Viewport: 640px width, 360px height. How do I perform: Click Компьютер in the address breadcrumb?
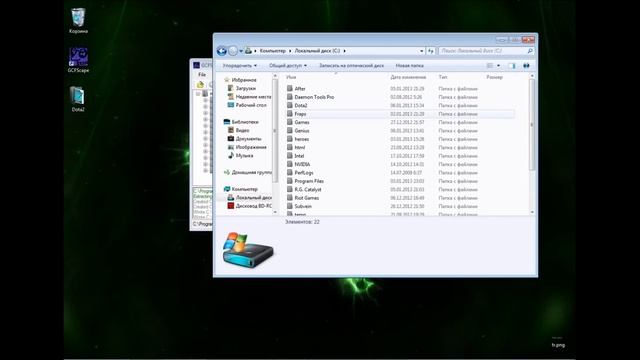(273, 51)
